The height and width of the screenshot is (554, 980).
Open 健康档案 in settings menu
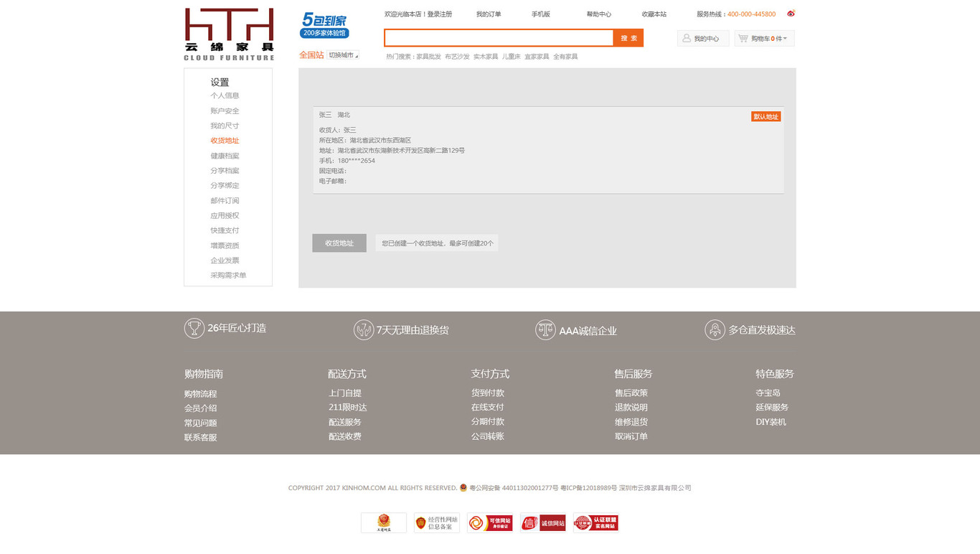pyautogui.click(x=225, y=156)
